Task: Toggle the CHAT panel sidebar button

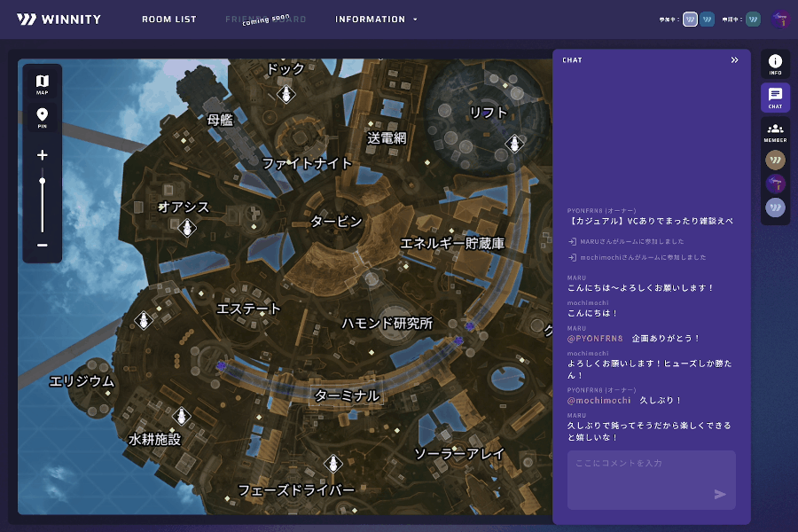Action: pyautogui.click(x=775, y=98)
